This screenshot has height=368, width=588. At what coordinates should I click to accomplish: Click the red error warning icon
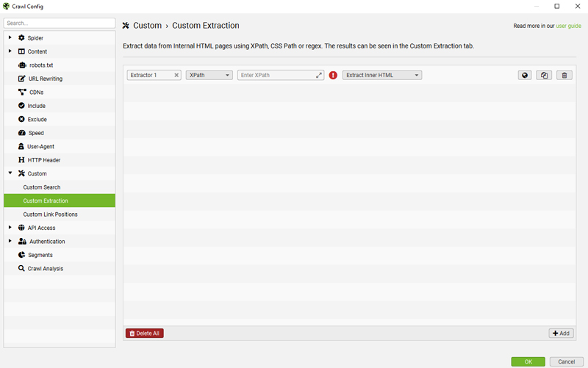point(333,75)
